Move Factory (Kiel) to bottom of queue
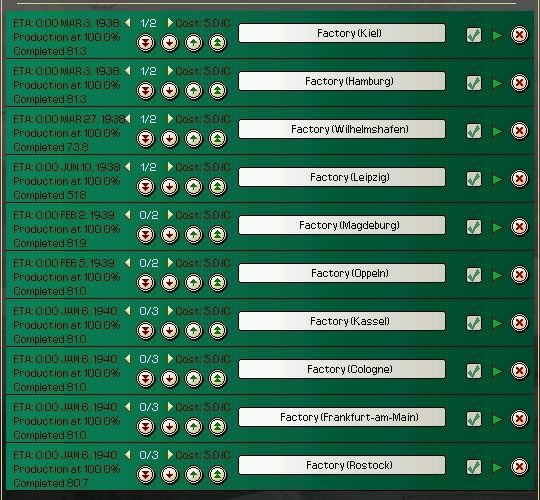The image size is (540, 500). point(146,43)
